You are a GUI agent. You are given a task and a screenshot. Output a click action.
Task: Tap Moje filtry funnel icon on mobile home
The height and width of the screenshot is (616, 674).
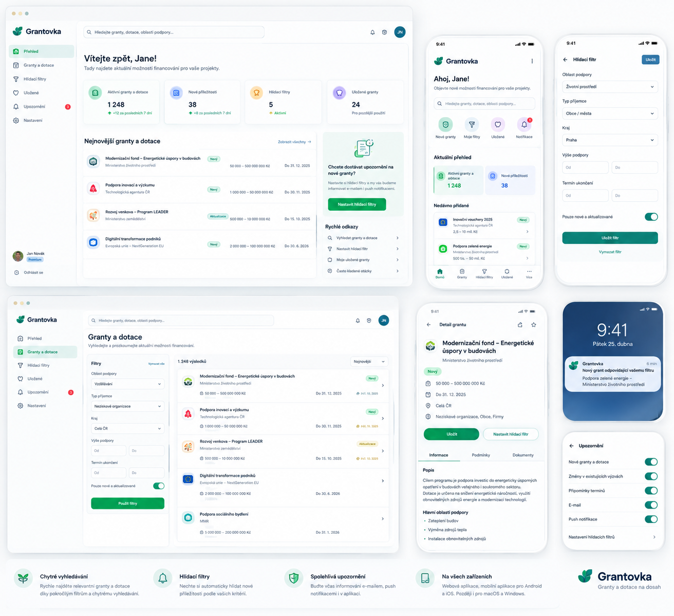pyautogui.click(x=472, y=124)
